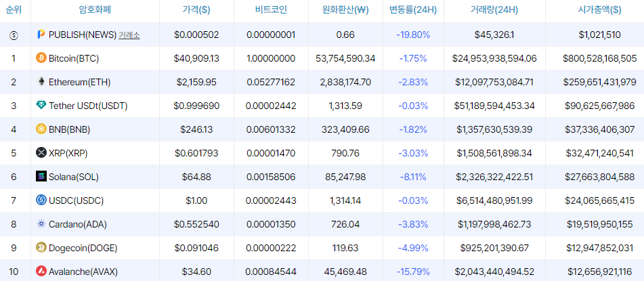
Task: Sort by the 가격($) column header
Action: pos(196,10)
